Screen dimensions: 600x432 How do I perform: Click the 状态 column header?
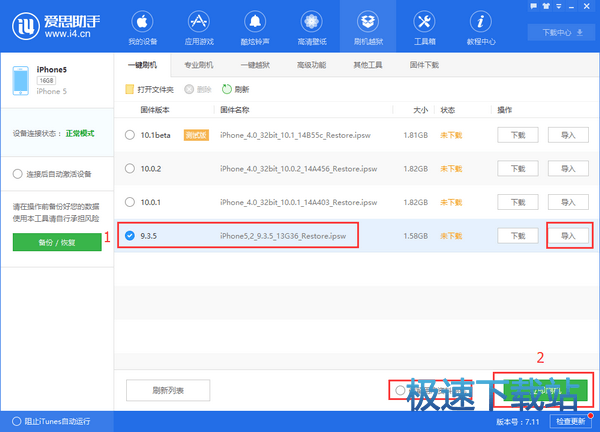coord(448,110)
